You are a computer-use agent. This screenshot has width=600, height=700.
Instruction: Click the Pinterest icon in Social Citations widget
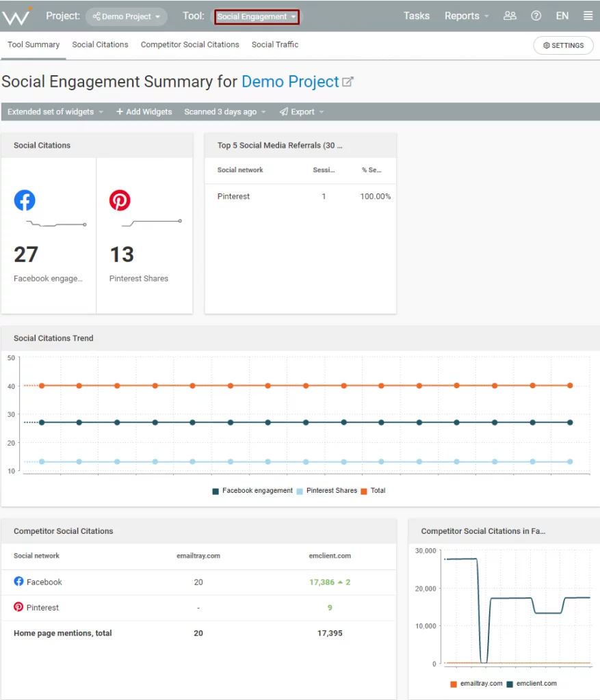(120, 200)
